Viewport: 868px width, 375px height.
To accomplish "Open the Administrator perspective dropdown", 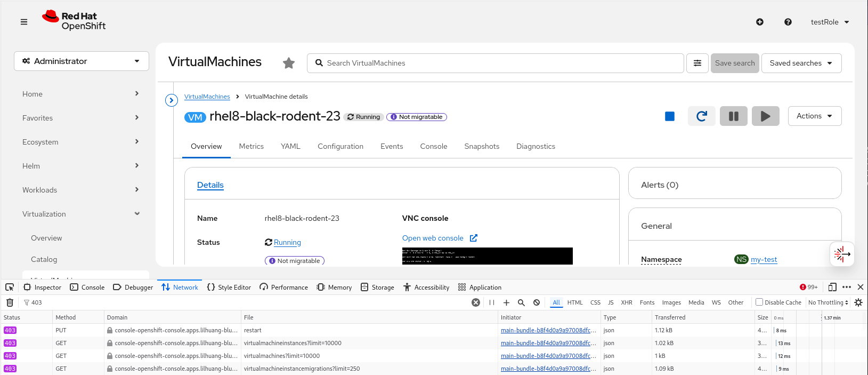I will pos(82,61).
